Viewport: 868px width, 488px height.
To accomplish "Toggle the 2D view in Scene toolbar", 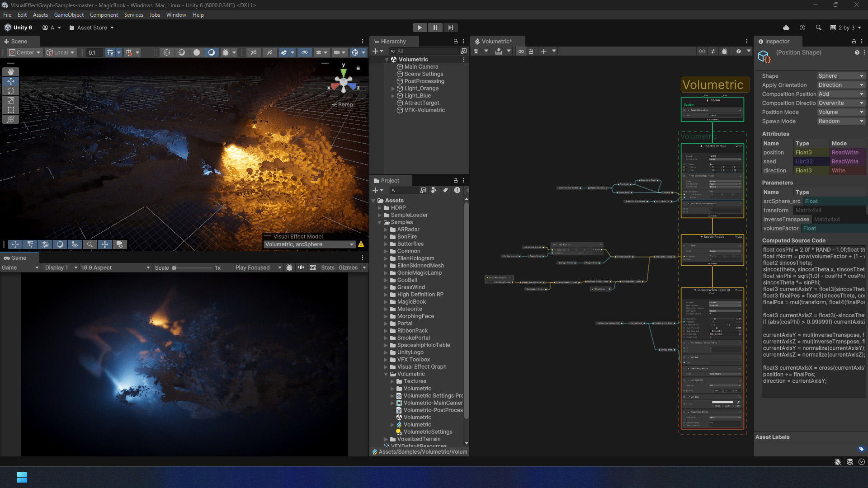I will point(254,52).
